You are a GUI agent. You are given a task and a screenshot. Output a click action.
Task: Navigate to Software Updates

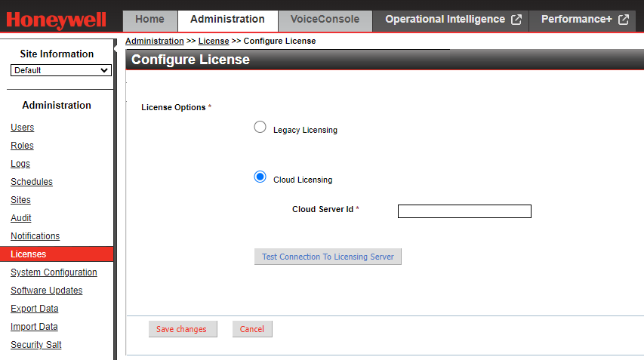pyautogui.click(x=46, y=291)
